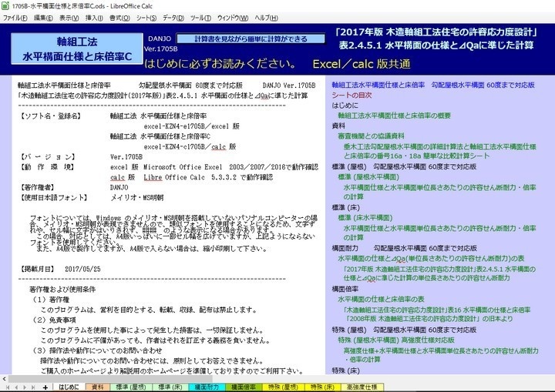Click the 計算書を見ながら簡単に計算ができる banner
This screenshot has height=392, width=555.
tap(251, 39)
